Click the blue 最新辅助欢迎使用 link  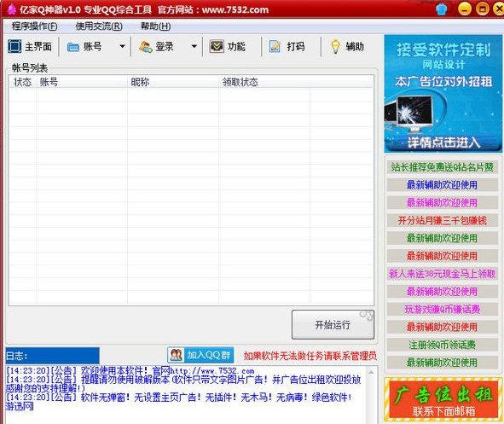coord(442,185)
